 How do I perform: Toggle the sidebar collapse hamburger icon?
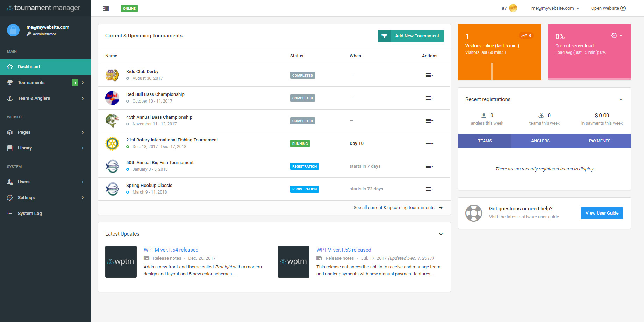[106, 8]
